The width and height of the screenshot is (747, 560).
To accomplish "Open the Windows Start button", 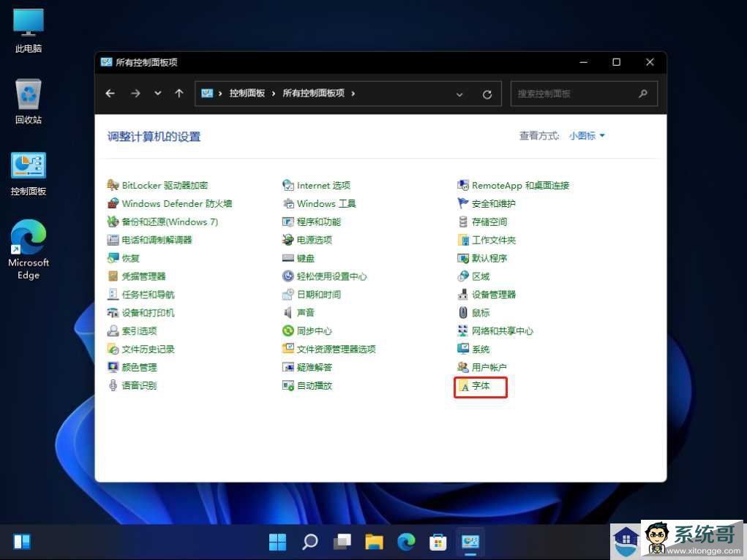I will pyautogui.click(x=278, y=542).
